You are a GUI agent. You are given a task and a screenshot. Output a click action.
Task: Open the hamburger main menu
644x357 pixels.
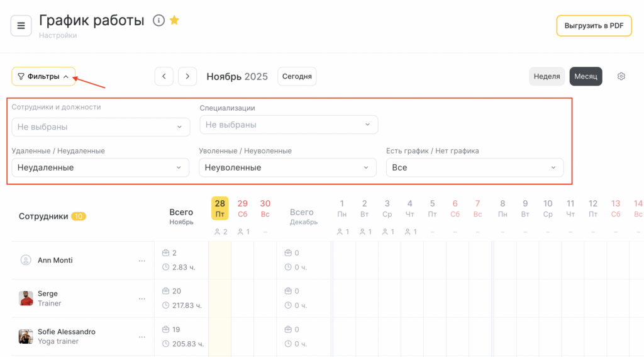coord(21,26)
